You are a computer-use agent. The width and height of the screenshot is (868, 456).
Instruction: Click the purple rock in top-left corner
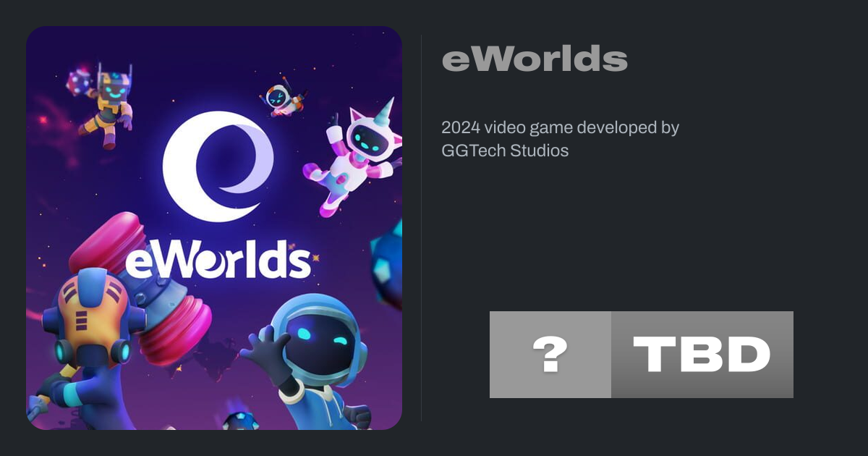point(78,83)
